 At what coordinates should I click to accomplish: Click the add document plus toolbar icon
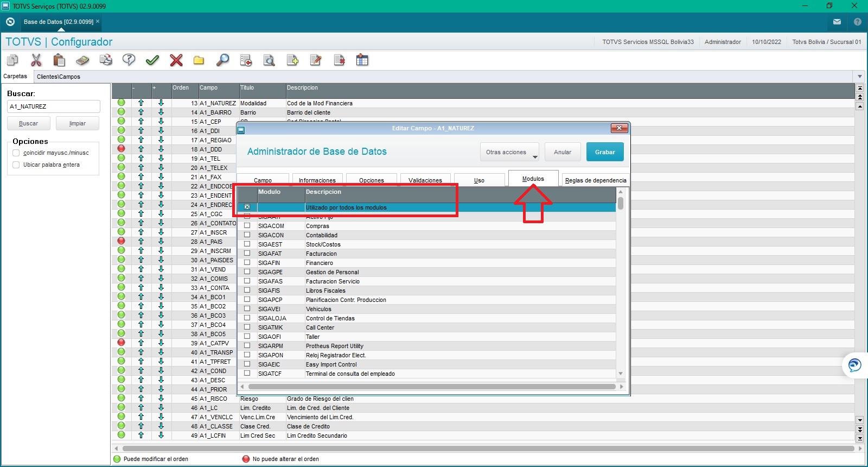pyautogui.click(x=292, y=60)
